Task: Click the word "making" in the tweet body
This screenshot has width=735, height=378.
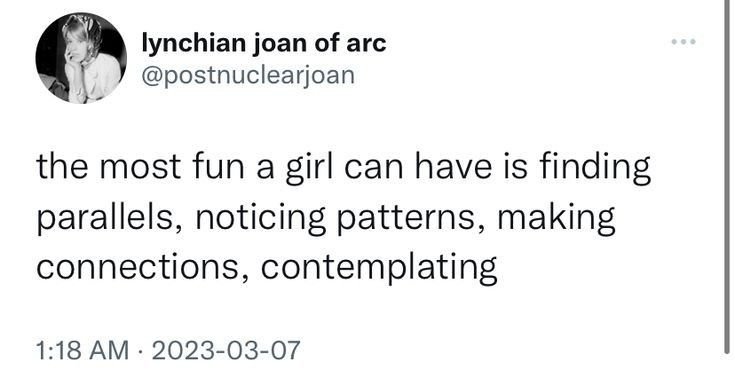Action: (556, 218)
